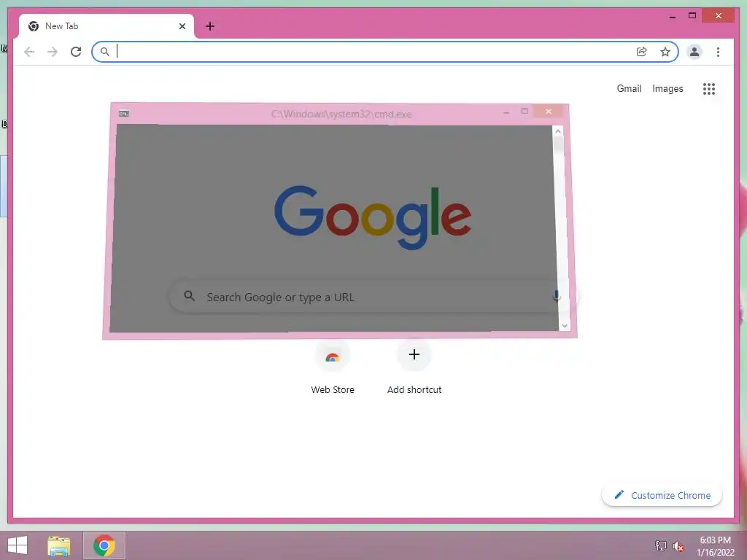
Task: Close the Chrome window
Action: coord(719,16)
